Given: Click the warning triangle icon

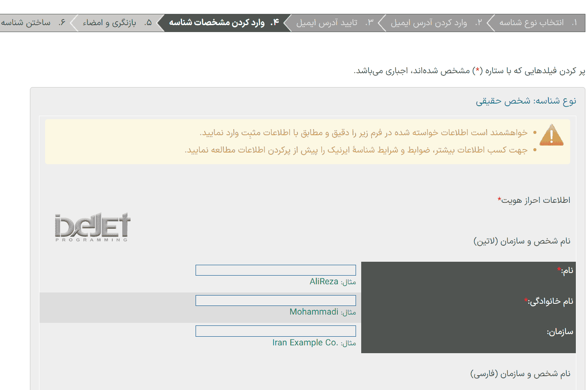Looking at the screenshot, I should [551, 135].
